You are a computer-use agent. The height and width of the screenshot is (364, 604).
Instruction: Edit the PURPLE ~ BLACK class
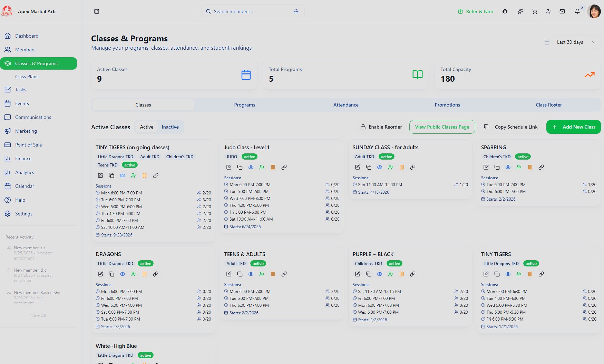(358, 274)
